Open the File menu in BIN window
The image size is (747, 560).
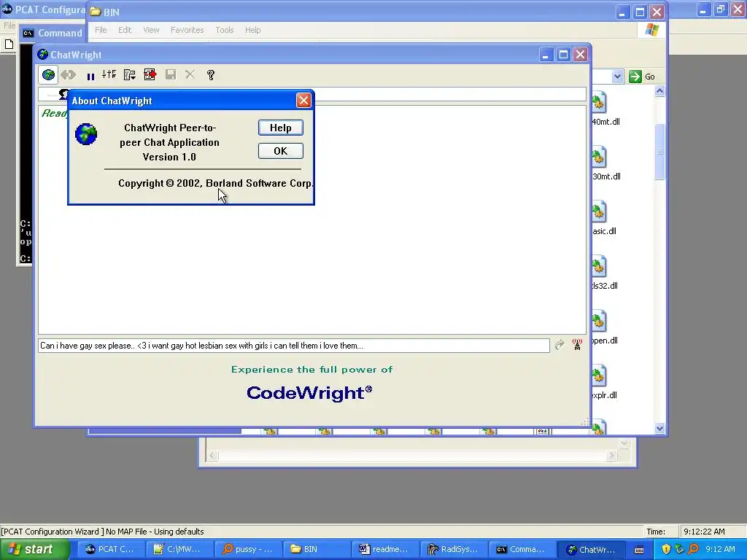(x=101, y=30)
